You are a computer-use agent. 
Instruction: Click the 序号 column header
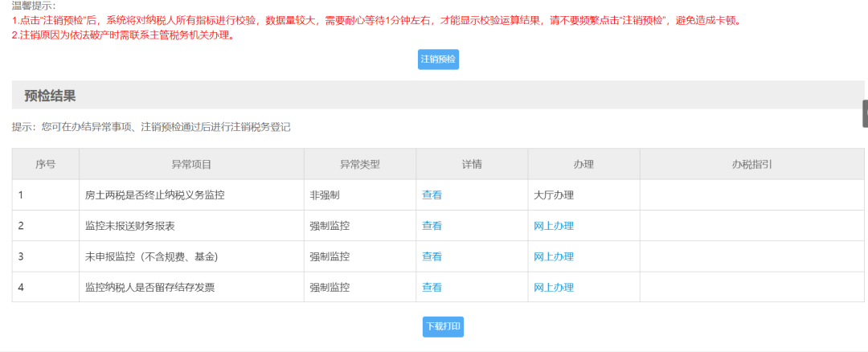tap(45, 164)
